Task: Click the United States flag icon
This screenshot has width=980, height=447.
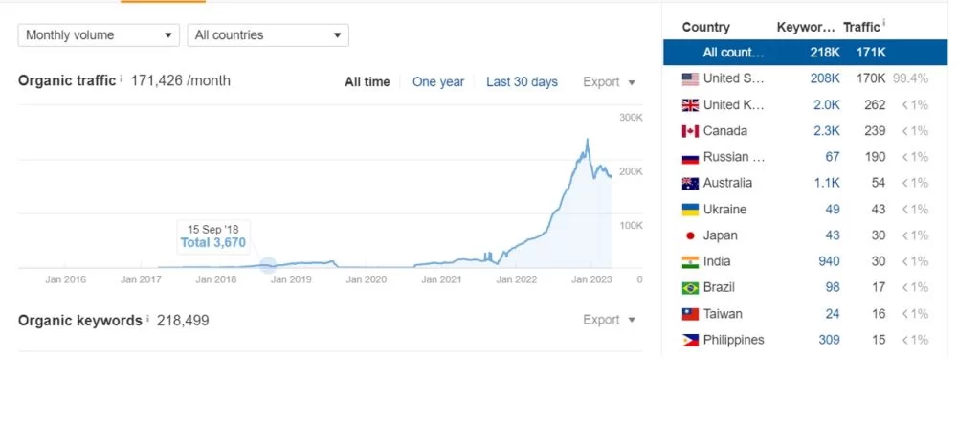Action: [x=690, y=79]
